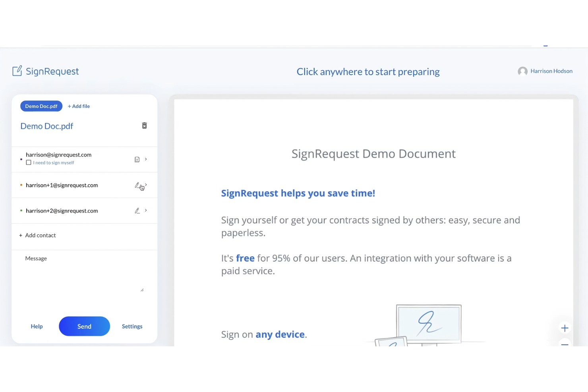Open Harrison Hodson profile avatar
Viewport: 588px width, 392px height.
522,71
